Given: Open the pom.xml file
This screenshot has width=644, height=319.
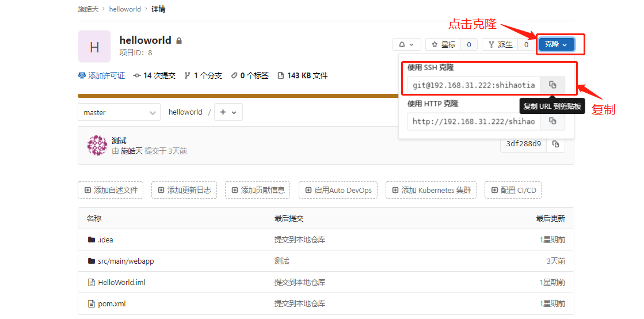Looking at the screenshot, I should click(x=112, y=304).
